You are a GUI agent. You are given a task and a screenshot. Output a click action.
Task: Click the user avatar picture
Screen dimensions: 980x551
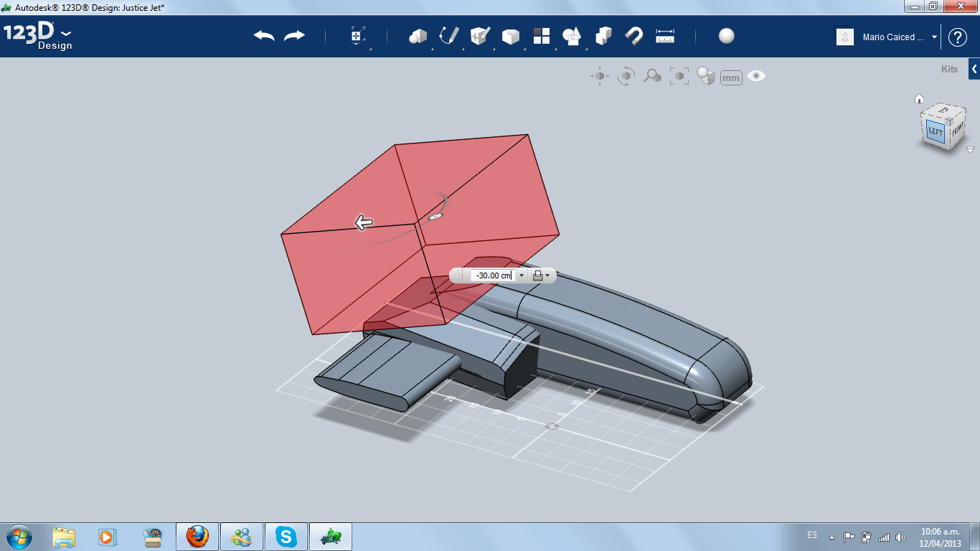coord(845,37)
